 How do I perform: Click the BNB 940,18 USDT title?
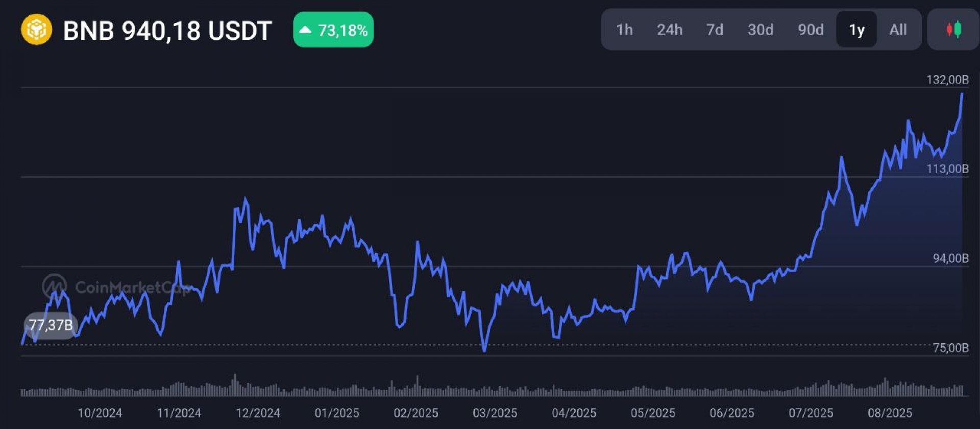coord(167,31)
